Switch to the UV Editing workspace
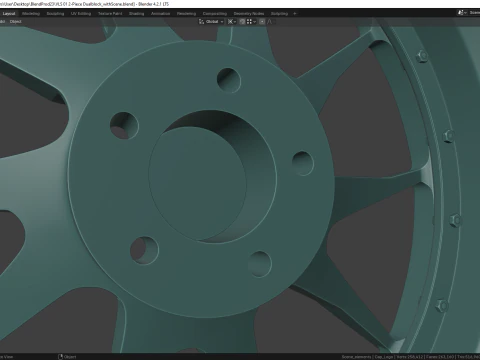 coord(81,14)
